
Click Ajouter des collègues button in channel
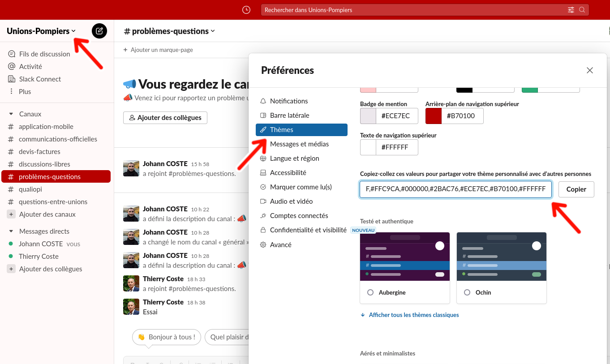pyautogui.click(x=165, y=118)
